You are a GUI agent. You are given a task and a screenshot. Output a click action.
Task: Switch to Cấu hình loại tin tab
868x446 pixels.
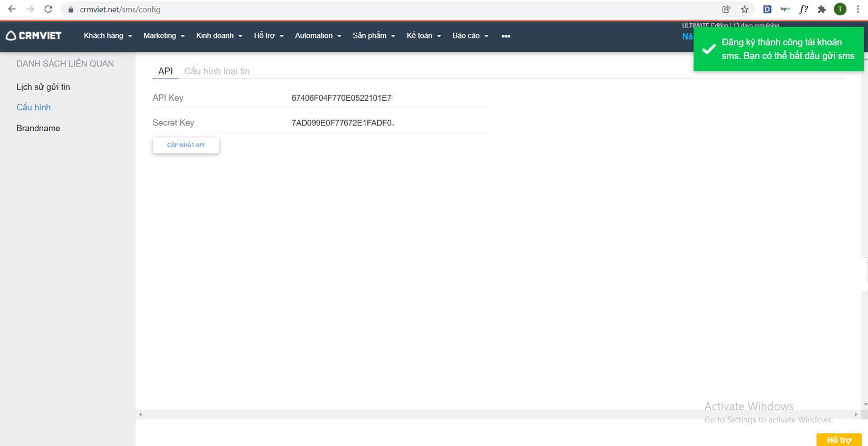[217, 71]
